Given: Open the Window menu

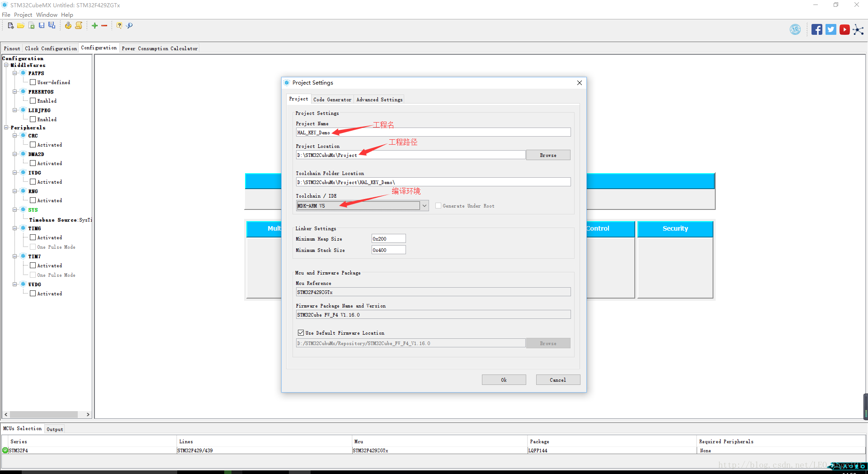Looking at the screenshot, I should click(x=47, y=15).
